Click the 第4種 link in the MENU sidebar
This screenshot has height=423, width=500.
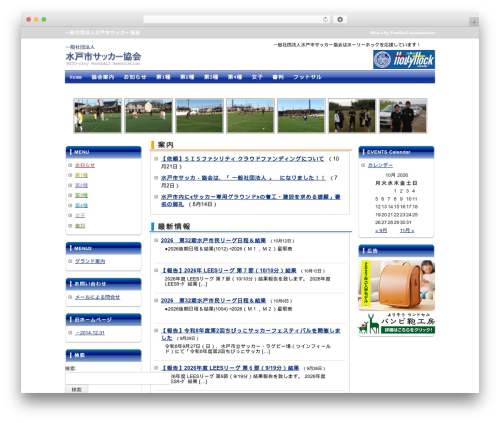(81, 205)
